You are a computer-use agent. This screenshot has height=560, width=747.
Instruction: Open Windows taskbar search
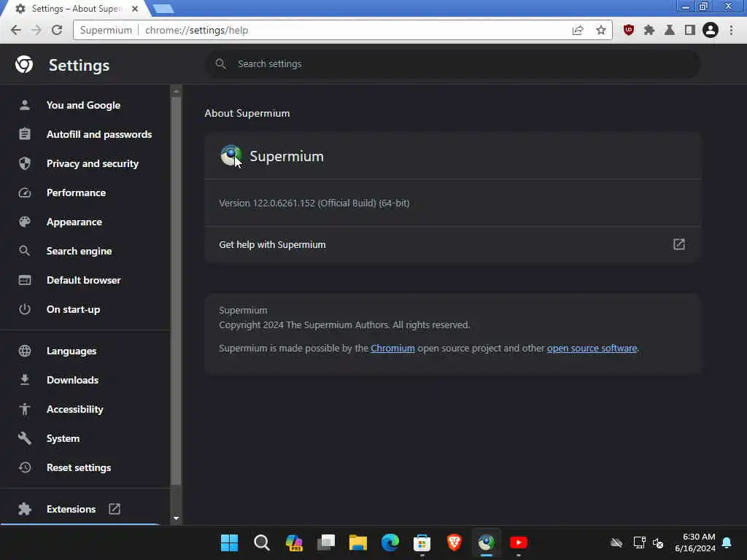click(262, 542)
